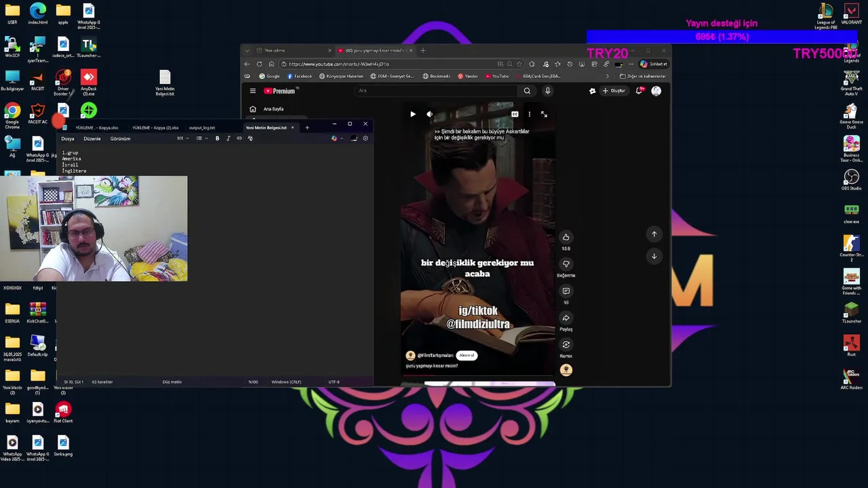The width and height of the screenshot is (868, 488).
Task: Open VALORANT desktop icon
Action: (851, 14)
